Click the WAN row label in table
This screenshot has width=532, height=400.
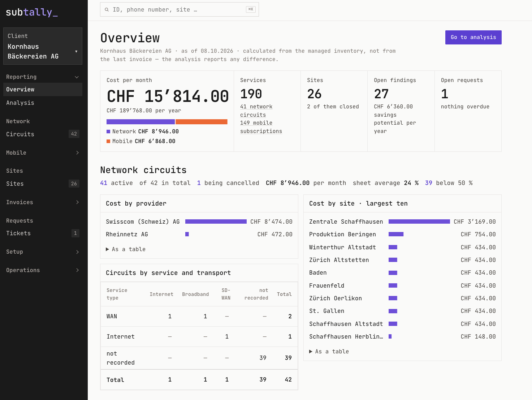click(112, 317)
